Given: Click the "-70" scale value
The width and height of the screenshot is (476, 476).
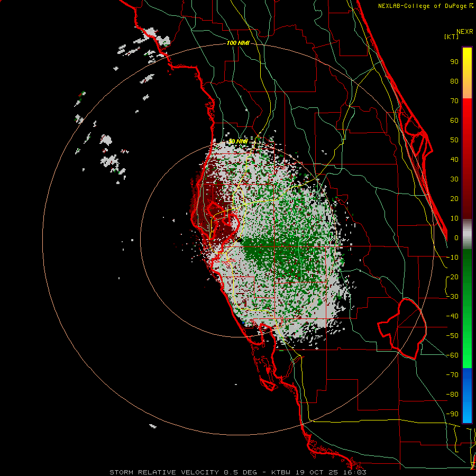Looking at the screenshot, I should (452, 375).
